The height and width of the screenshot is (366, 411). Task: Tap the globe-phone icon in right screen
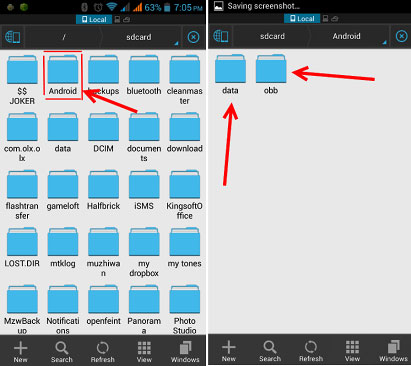coord(221,36)
